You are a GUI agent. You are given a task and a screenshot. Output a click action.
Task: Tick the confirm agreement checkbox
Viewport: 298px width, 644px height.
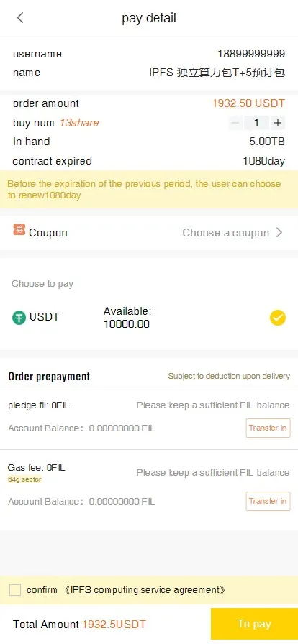15,590
